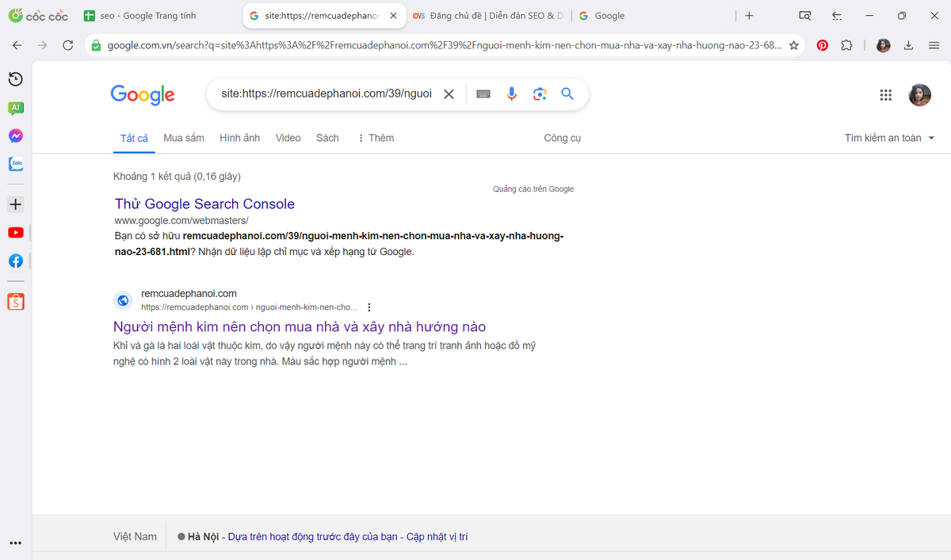Submit search with magnifying glass icon

pyautogui.click(x=567, y=93)
